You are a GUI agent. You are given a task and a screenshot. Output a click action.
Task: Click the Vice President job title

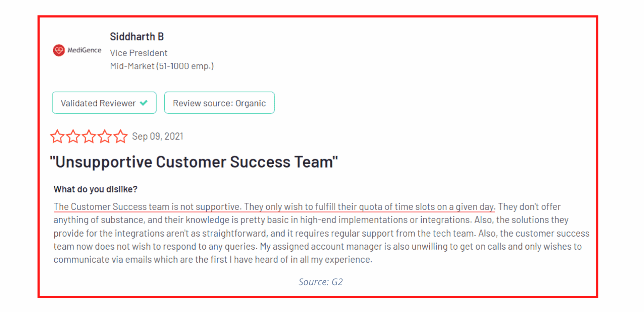pyautogui.click(x=139, y=53)
